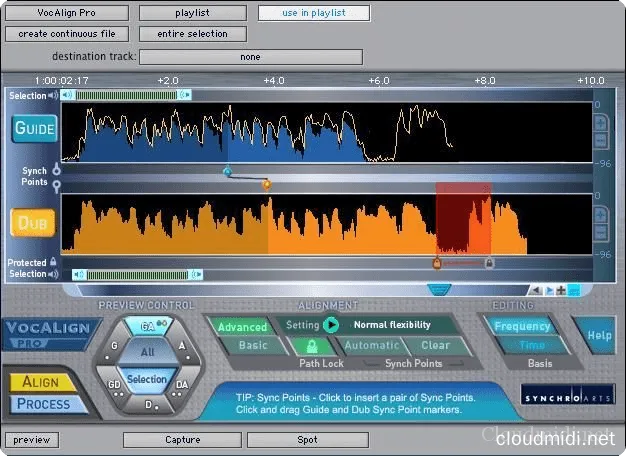Click the Guide selection speaker icon

pos(66,95)
